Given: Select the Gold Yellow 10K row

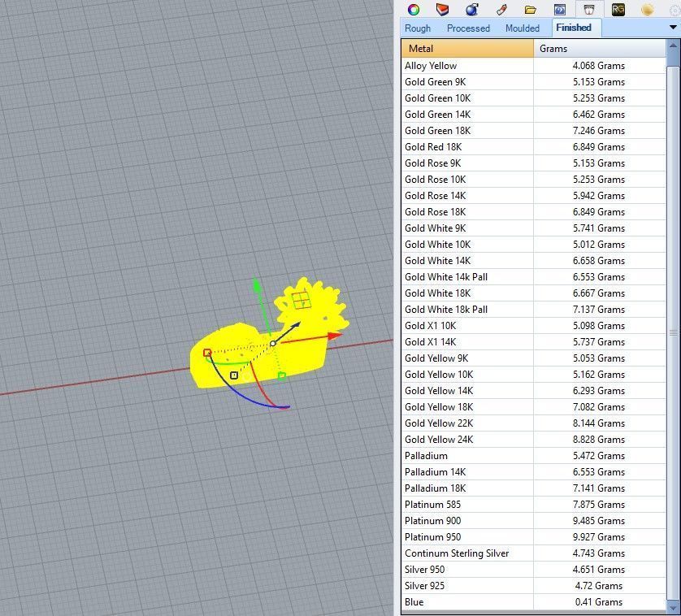Looking at the screenshot, I should [x=533, y=375].
